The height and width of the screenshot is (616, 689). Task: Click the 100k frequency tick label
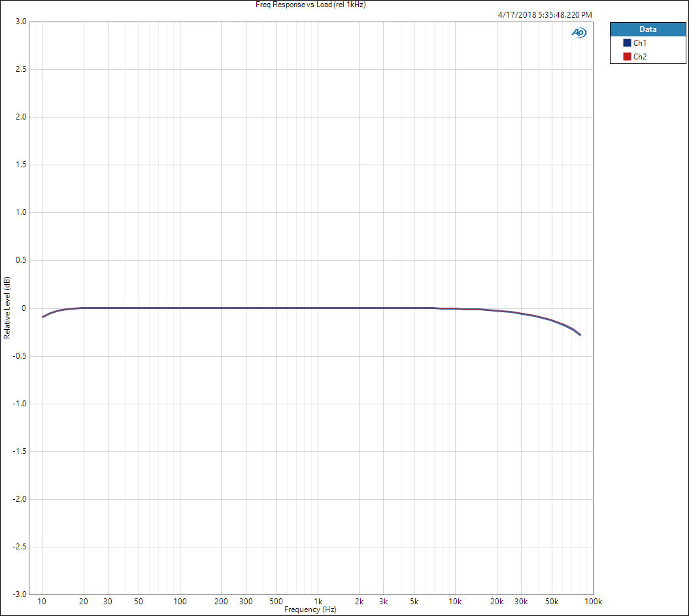[593, 602]
